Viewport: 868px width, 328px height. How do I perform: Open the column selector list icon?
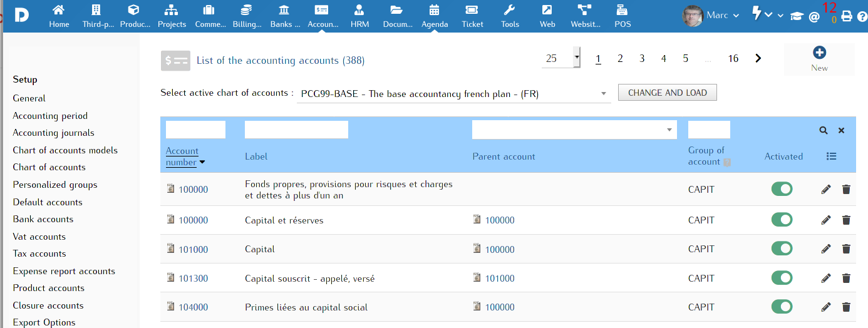click(832, 156)
